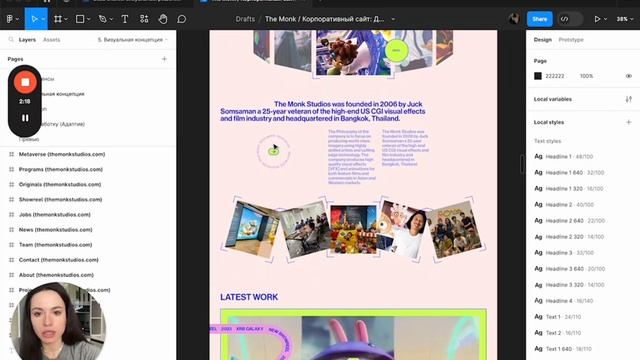Pause the screen recording
Image resolution: width=640 pixels, height=360 pixels.
25,118
